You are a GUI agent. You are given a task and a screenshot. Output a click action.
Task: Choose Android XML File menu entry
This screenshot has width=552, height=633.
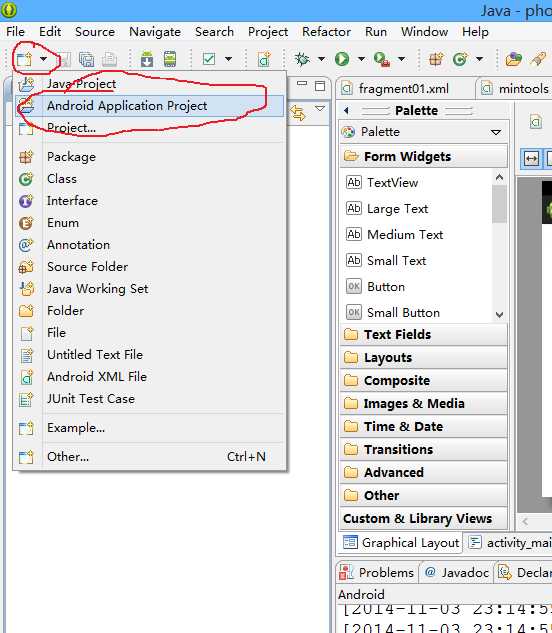(150, 377)
